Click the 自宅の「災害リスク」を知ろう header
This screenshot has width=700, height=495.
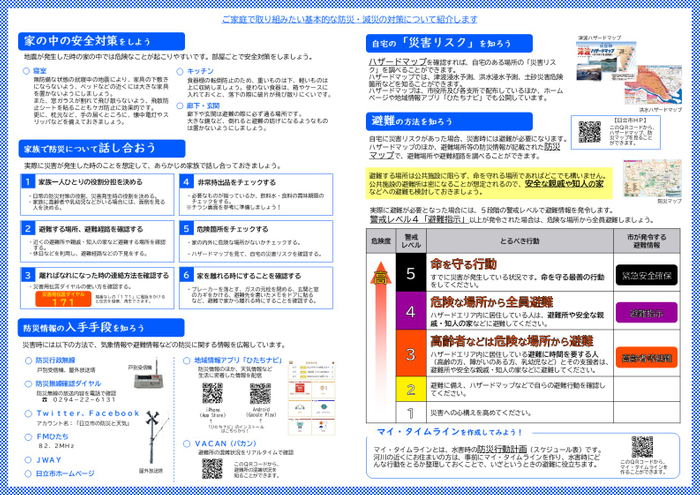449,43
